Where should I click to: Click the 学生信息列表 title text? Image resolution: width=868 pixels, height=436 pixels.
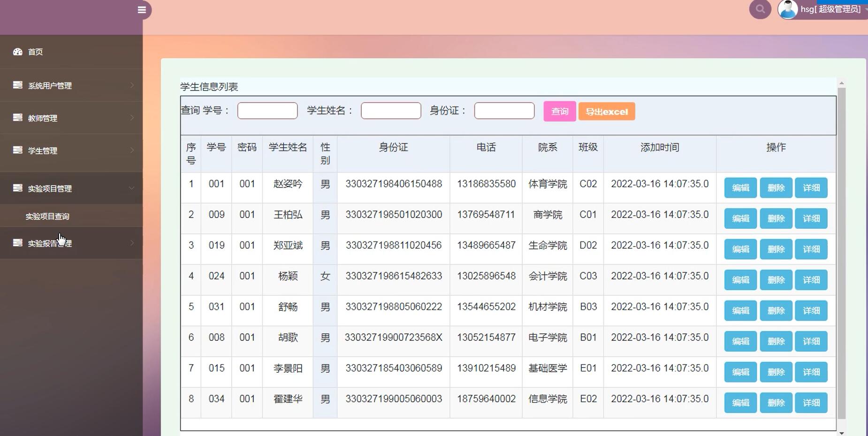click(209, 87)
